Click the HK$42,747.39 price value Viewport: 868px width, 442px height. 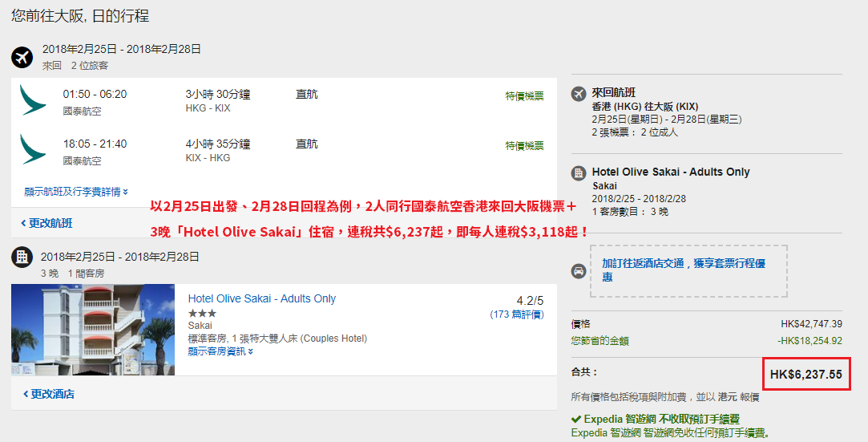pos(812,324)
